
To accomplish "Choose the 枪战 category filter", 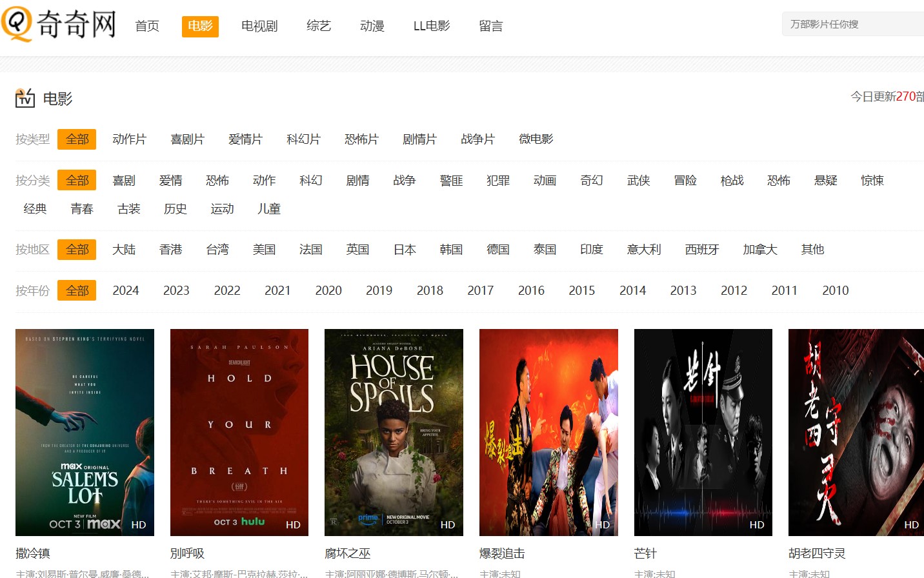I will coord(732,181).
